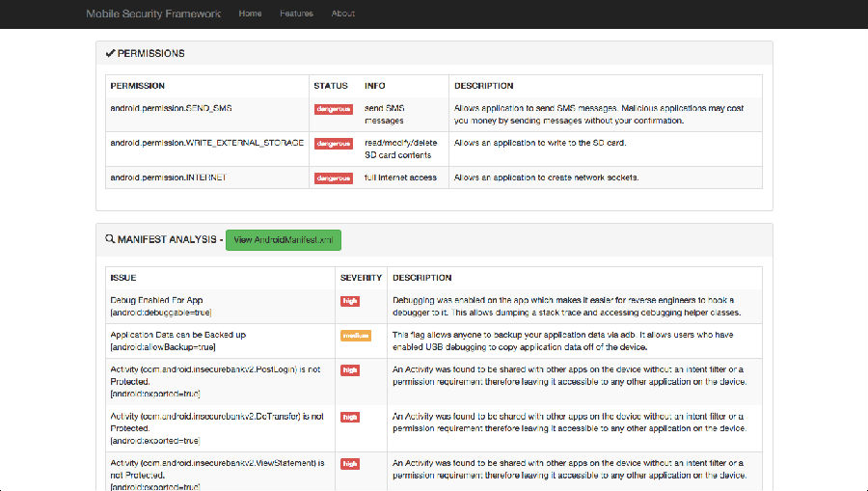Select android.permission.INTERNET text
Image resolution: width=868 pixels, height=491 pixels.
[x=168, y=177]
